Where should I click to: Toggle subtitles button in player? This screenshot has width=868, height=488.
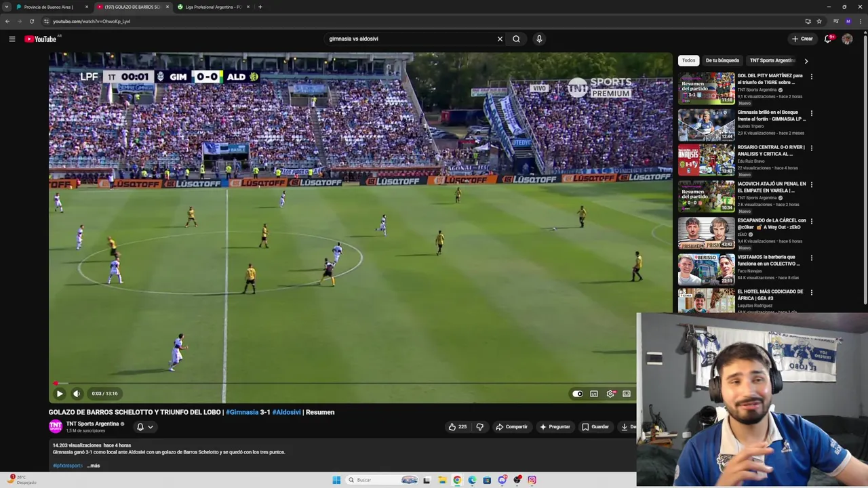click(594, 393)
